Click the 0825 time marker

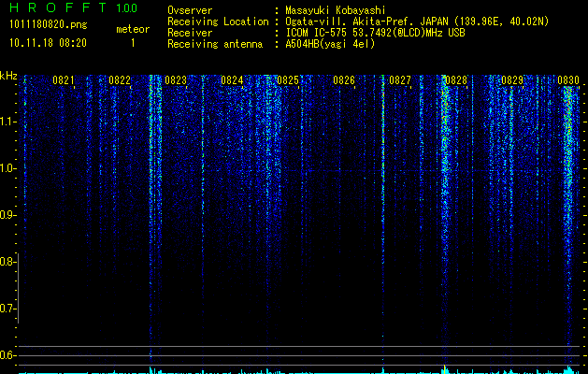pyautogui.click(x=288, y=80)
